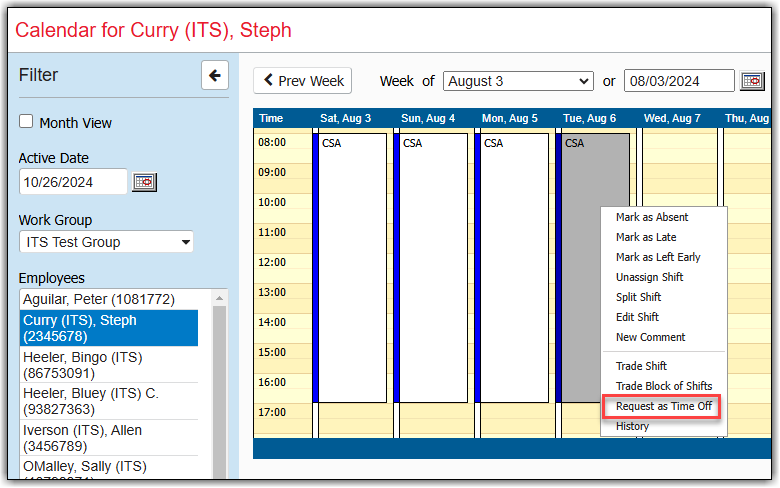
Task: Choose Request as Time Off
Action: tap(663, 406)
